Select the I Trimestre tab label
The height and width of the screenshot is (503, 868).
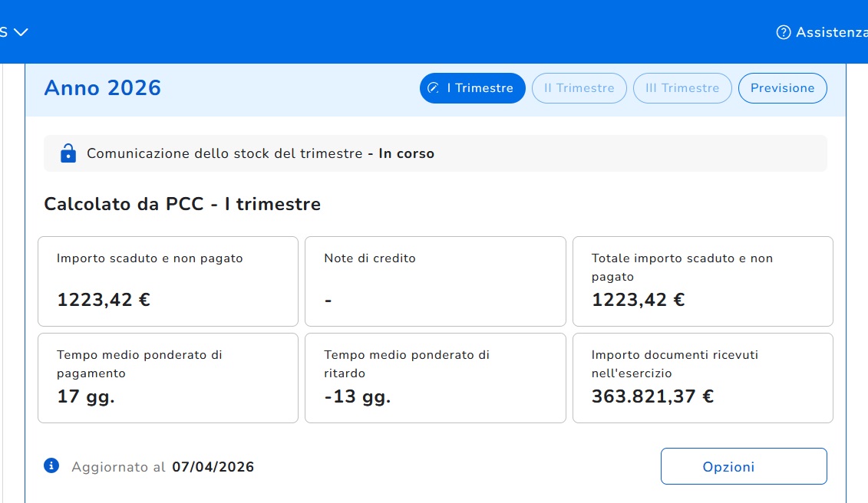tap(480, 88)
